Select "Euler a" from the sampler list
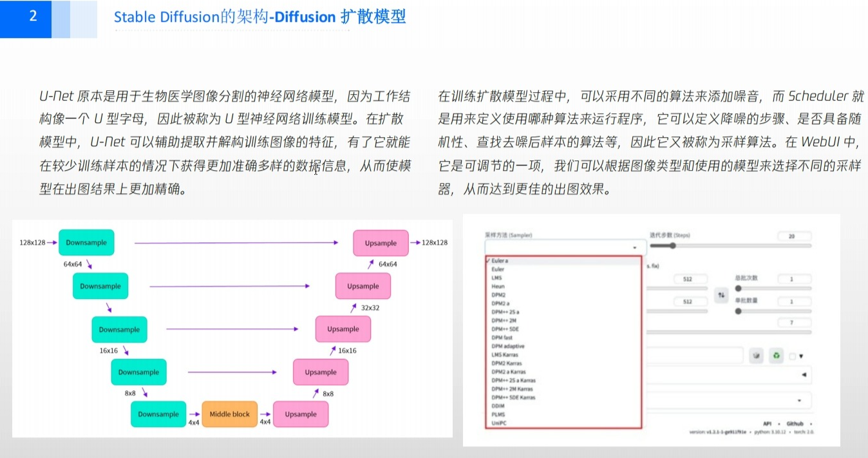Screen dimensions: 868x458 click(509, 260)
